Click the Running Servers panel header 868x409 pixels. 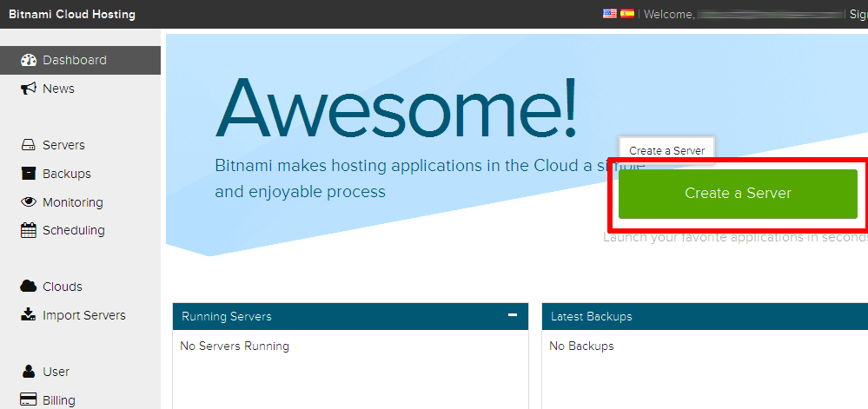tap(350, 317)
